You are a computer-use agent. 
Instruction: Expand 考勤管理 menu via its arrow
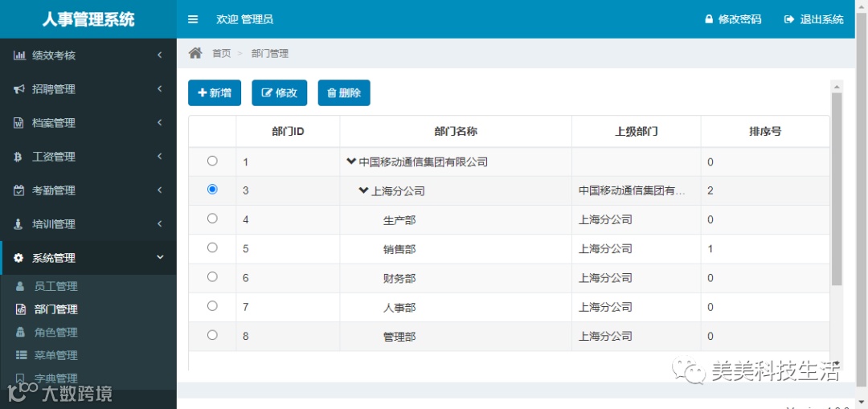tap(159, 190)
